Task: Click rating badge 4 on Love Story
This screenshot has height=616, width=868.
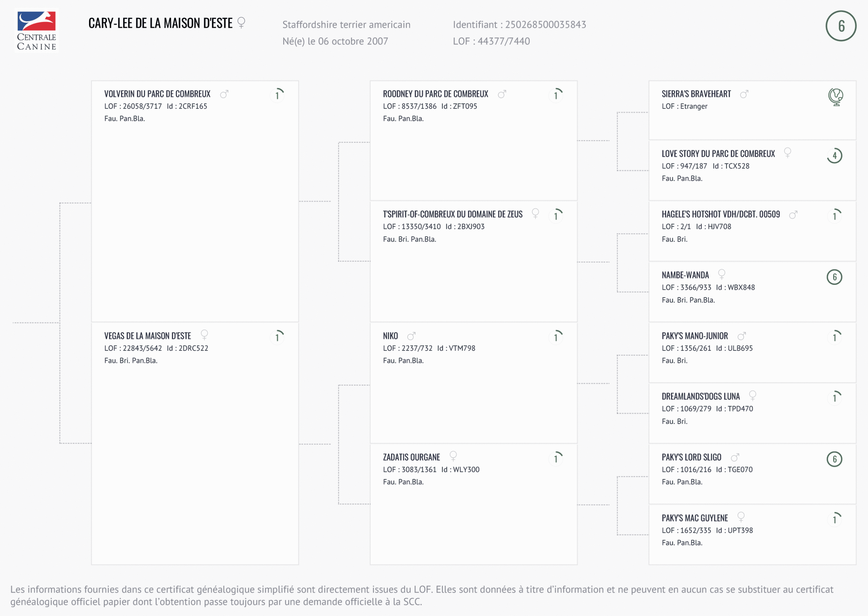Action: [x=834, y=156]
